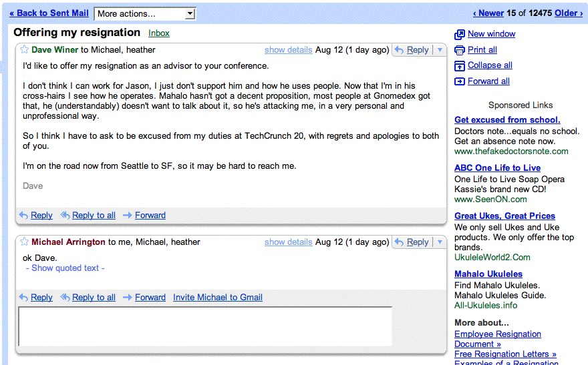
Task: Click Reply to all under Dave's message
Action: [x=93, y=216]
